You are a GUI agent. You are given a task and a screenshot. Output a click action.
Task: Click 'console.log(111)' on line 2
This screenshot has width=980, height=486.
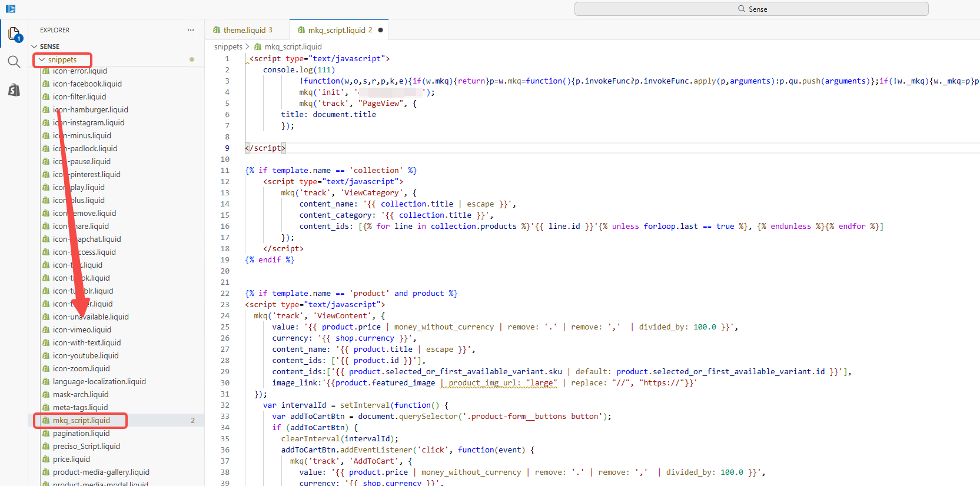299,70
